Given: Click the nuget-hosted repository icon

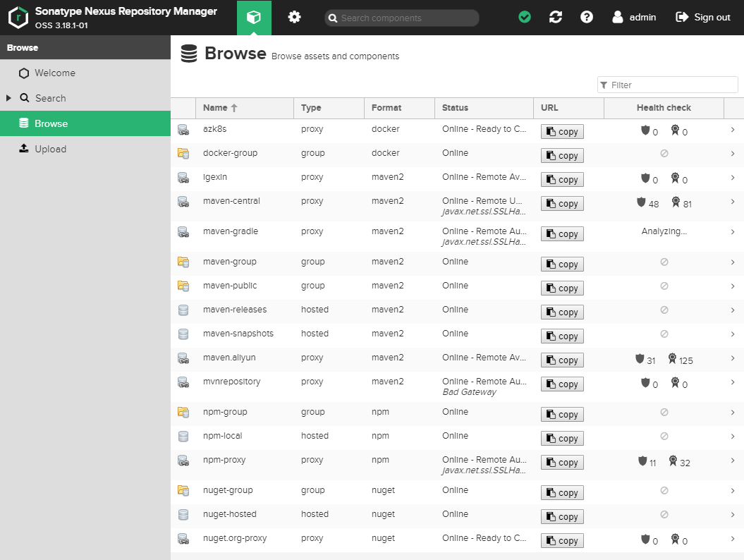Looking at the screenshot, I should point(183,514).
